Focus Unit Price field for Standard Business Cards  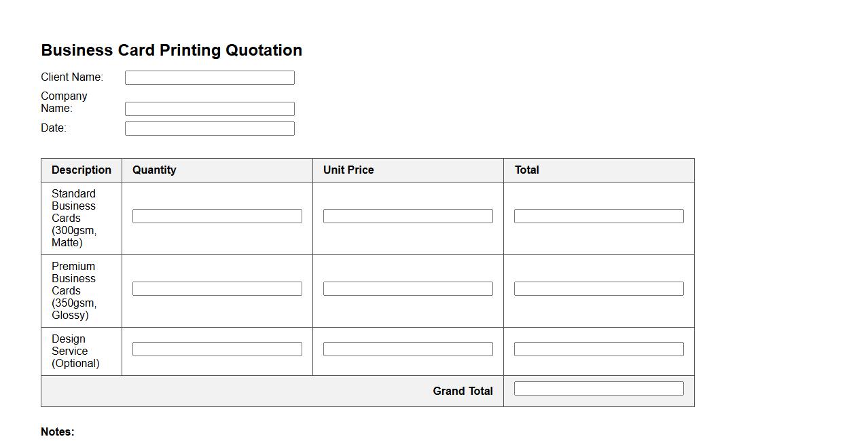pos(408,216)
